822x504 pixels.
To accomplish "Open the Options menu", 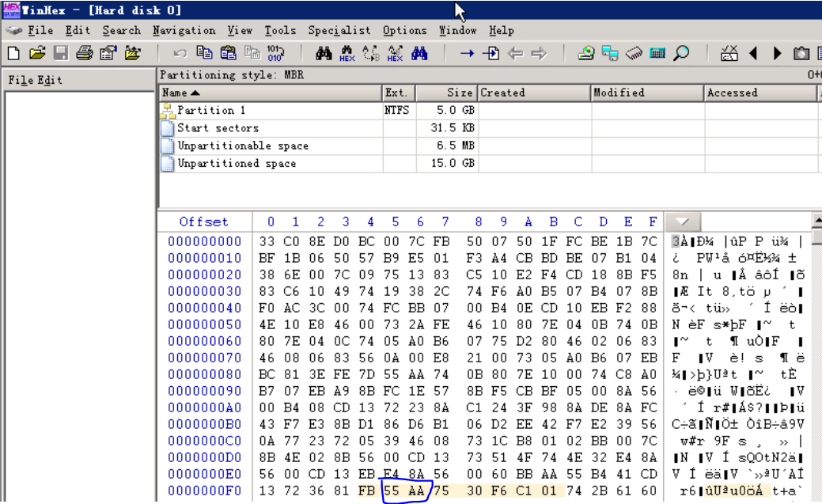I will [405, 30].
